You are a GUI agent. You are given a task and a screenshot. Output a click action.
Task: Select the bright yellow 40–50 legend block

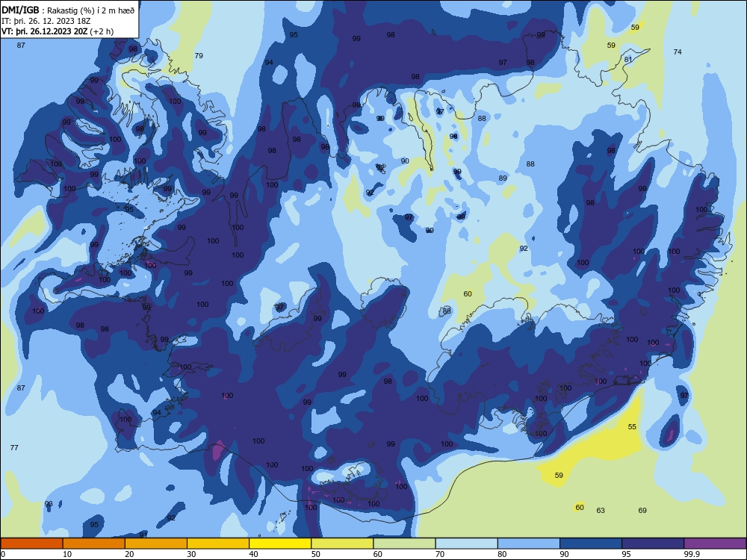280,544
